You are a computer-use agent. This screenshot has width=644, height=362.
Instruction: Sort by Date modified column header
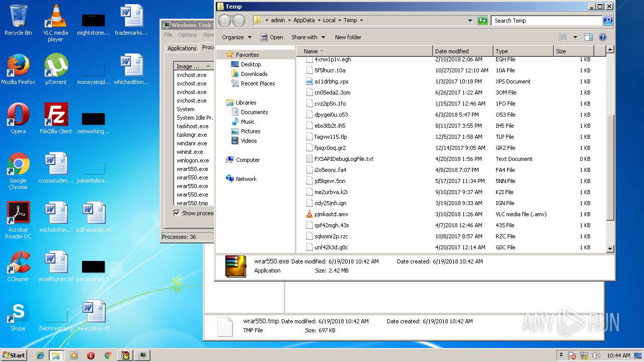(x=463, y=51)
